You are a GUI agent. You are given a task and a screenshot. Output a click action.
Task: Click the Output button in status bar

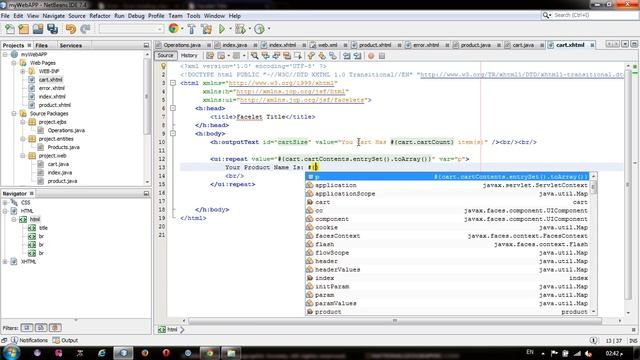(65, 340)
